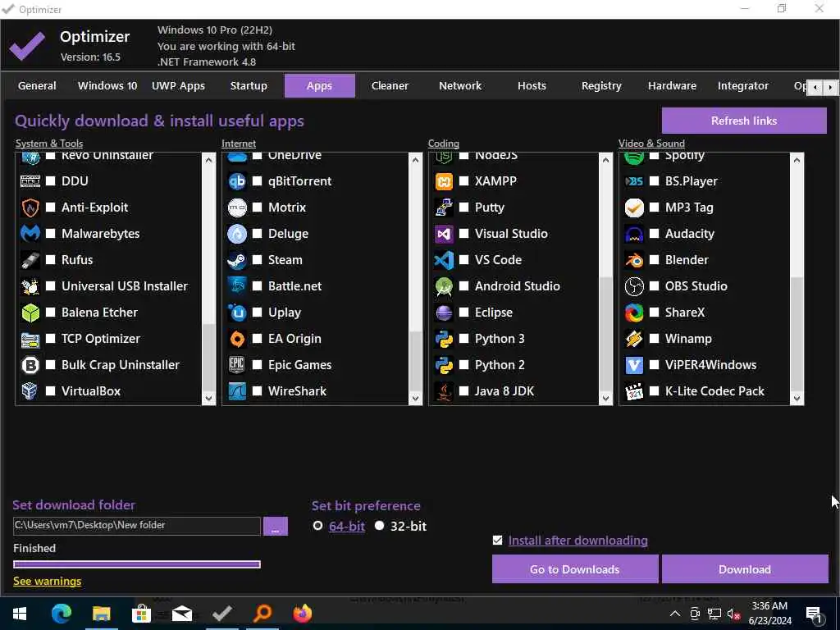The width and height of the screenshot is (840, 630).
Task: Click the qBitTorrent icon
Action: [x=237, y=181]
